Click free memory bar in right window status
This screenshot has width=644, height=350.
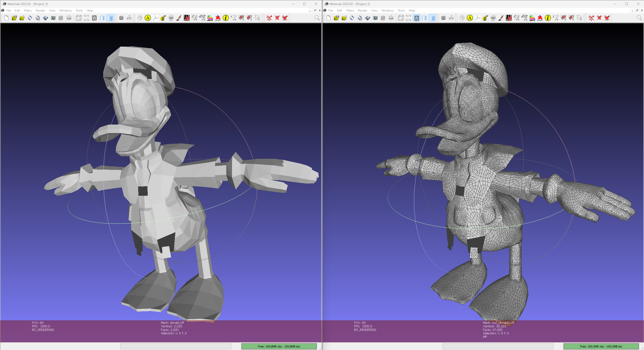click(601, 346)
